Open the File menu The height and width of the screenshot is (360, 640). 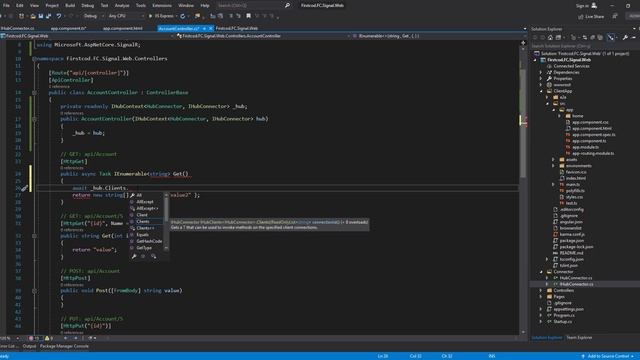[x=6, y=5]
